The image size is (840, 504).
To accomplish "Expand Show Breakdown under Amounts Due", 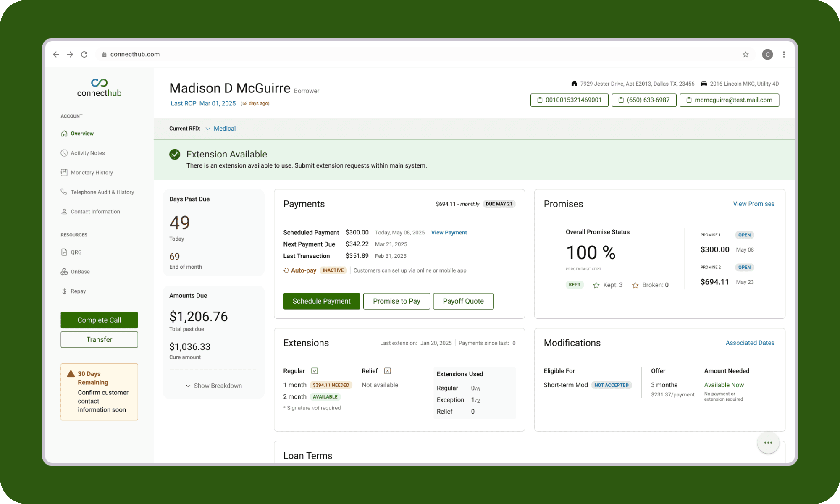I will (x=213, y=386).
